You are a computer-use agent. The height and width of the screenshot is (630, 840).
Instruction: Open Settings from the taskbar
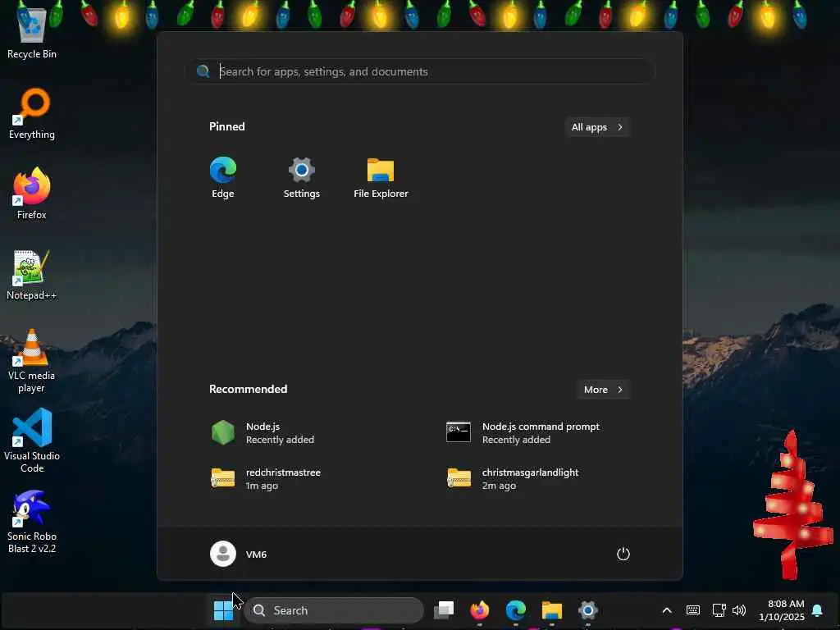click(x=587, y=610)
